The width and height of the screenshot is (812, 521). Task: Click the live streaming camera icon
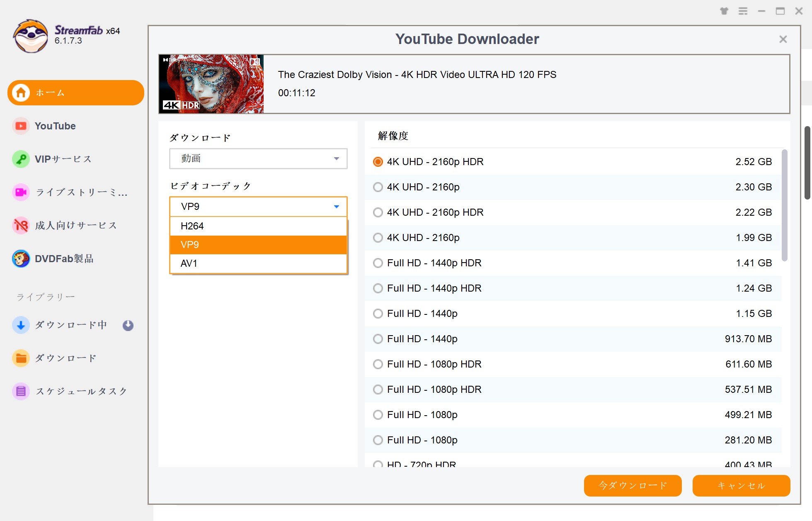tap(21, 192)
